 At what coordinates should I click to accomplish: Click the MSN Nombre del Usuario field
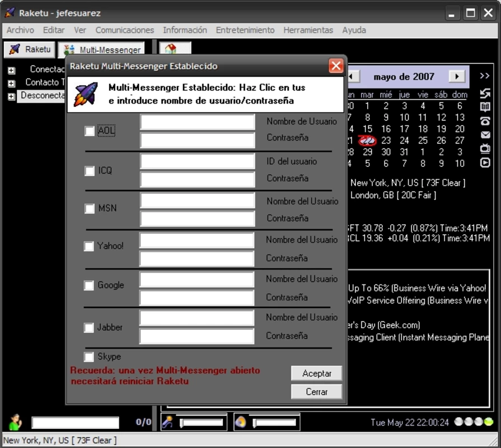pos(198,200)
